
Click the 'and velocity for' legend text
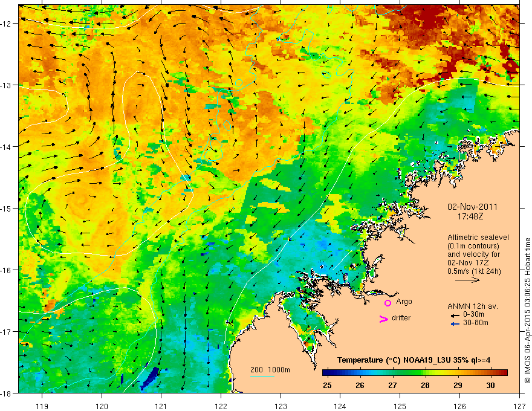(x=473, y=254)
